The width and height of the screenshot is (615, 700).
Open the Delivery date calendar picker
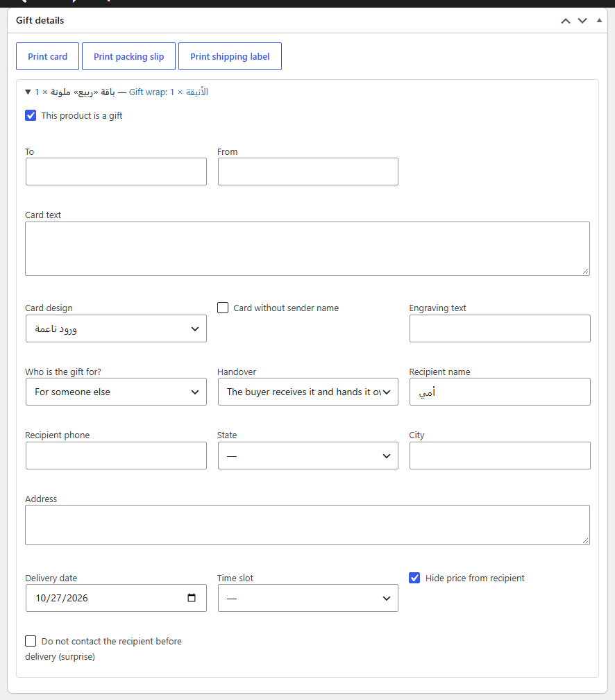[x=192, y=598]
